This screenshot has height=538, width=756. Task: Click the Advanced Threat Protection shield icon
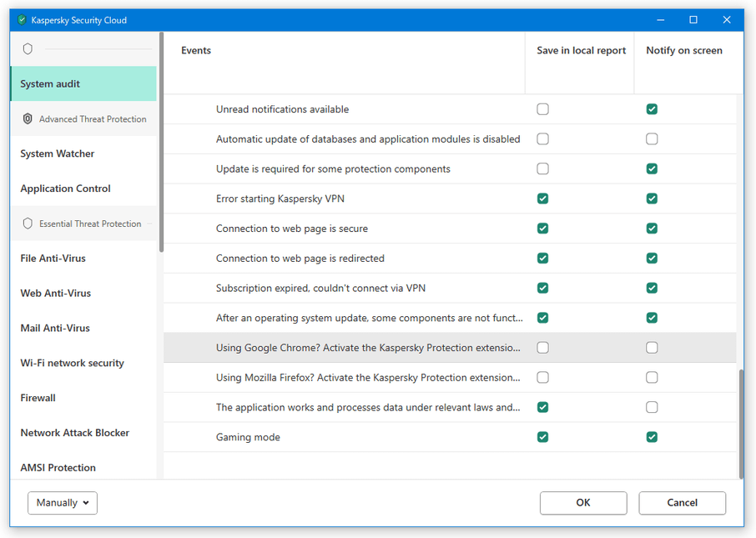pyautogui.click(x=28, y=118)
